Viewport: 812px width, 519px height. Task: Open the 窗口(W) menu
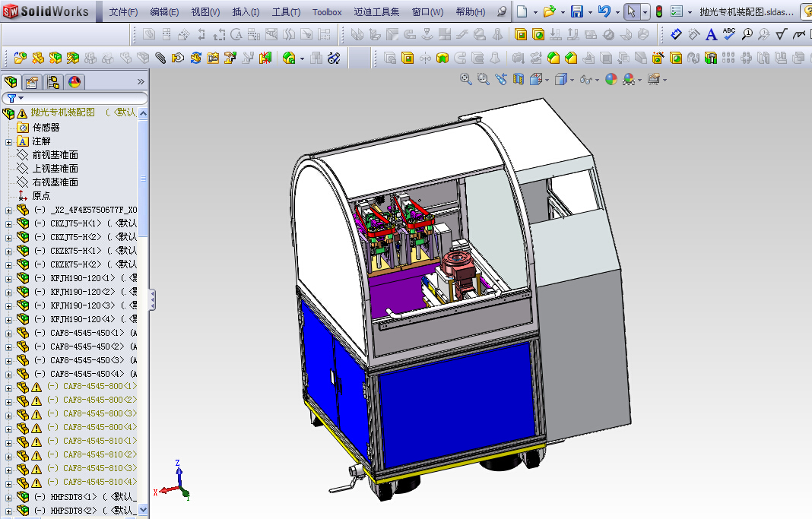pos(428,12)
